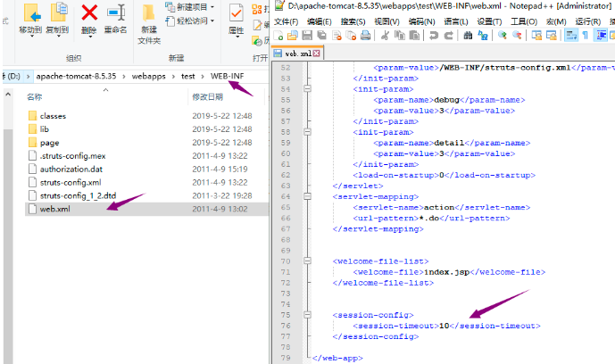Expand the dropdown arrow under 删除
The height and width of the screenshot is (364, 615).
pyautogui.click(x=90, y=37)
